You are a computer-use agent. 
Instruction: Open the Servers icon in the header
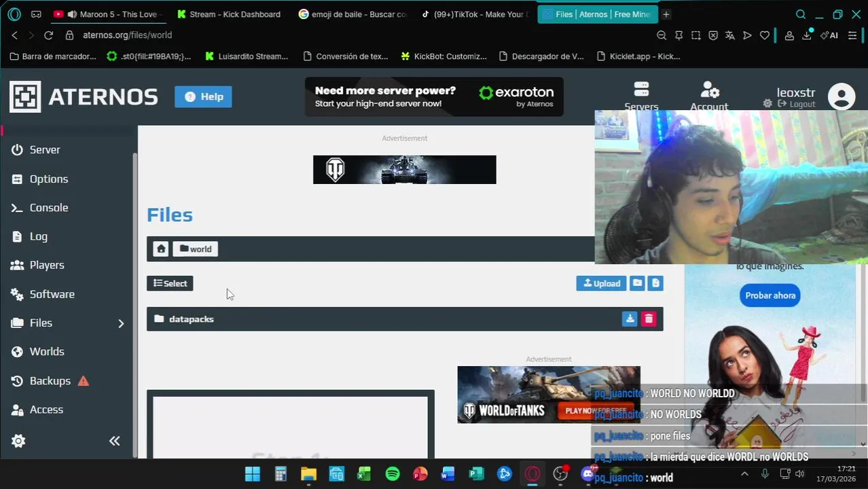[641, 96]
